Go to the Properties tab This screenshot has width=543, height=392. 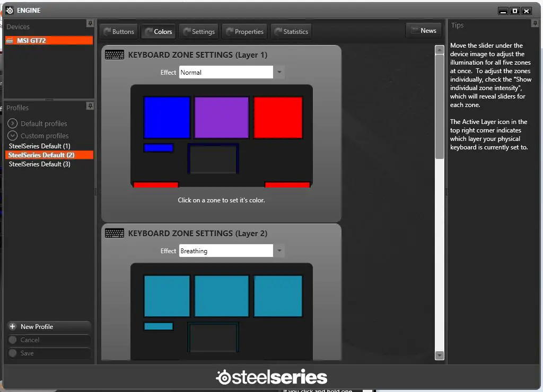pyautogui.click(x=244, y=31)
